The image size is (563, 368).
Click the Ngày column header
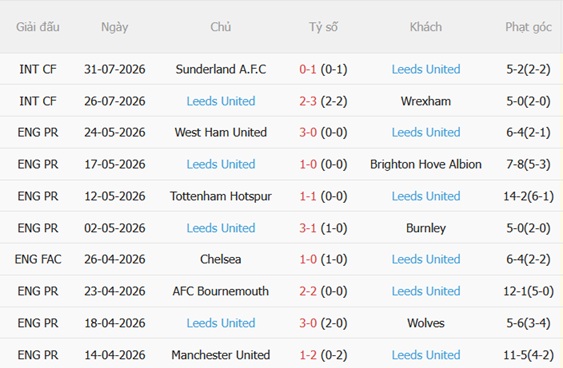[x=115, y=27]
